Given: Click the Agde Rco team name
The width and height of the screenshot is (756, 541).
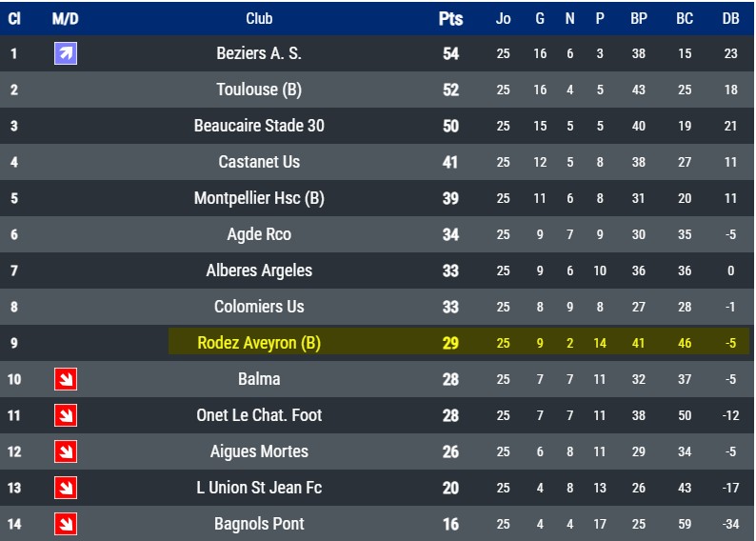Looking at the screenshot, I should [259, 234].
